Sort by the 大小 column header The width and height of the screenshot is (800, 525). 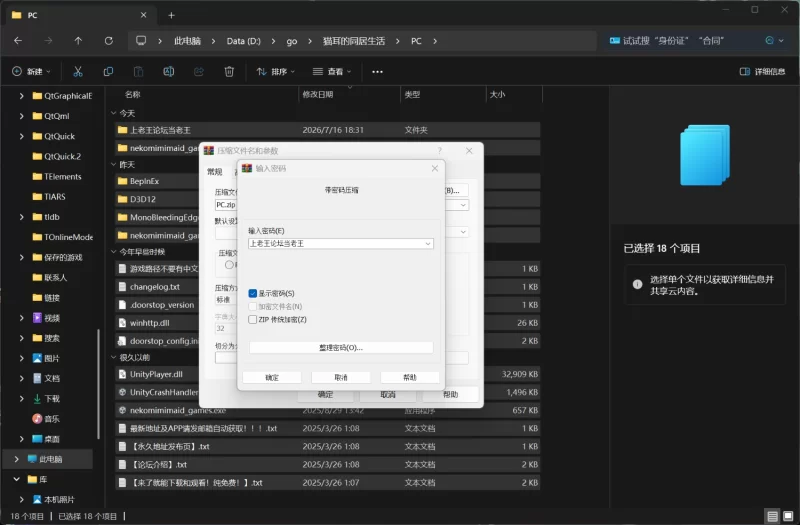[497, 94]
